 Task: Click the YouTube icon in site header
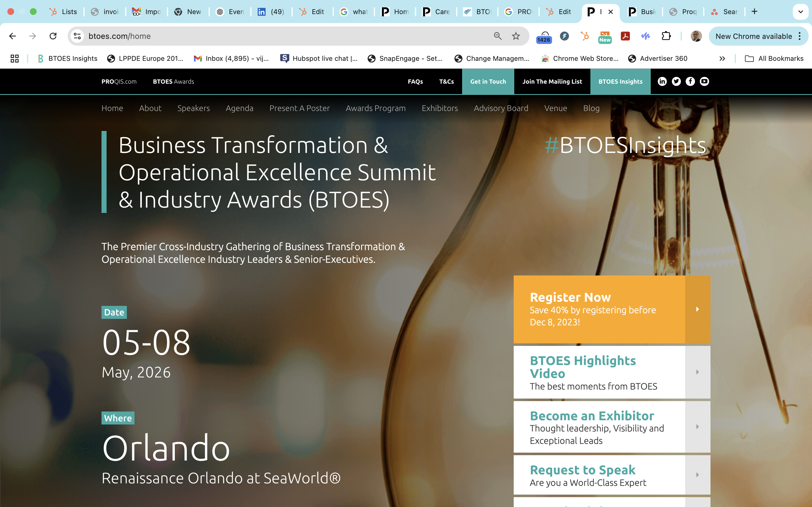[x=704, y=81]
